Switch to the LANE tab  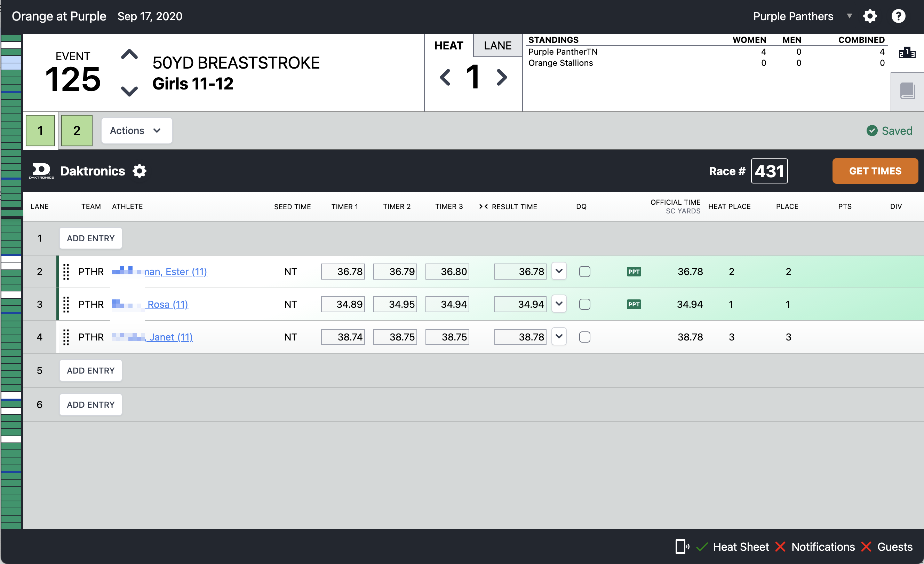[497, 45]
